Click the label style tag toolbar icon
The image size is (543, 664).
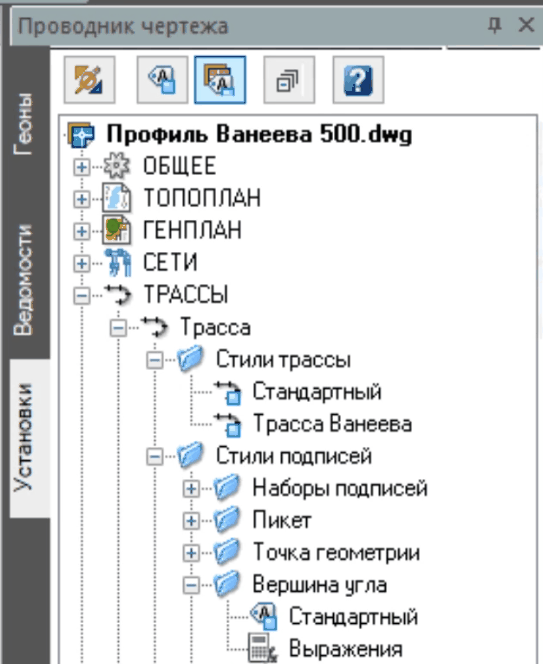(x=162, y=80)
